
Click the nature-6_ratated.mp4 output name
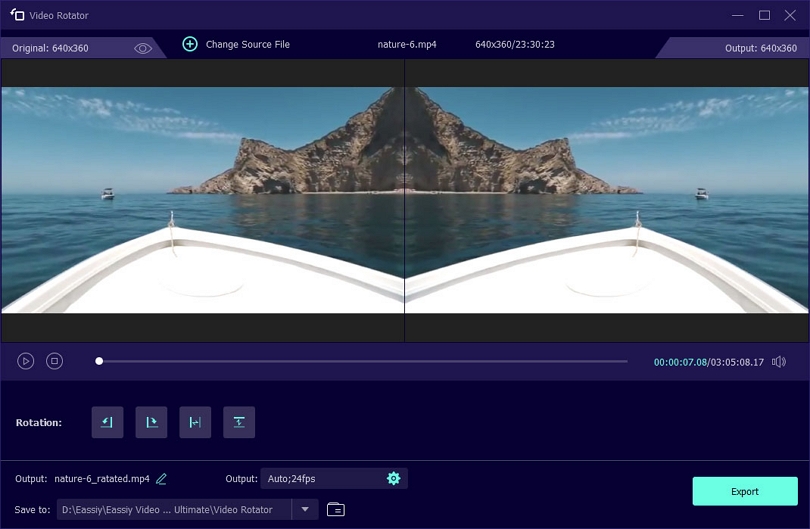tap(102, 479)
